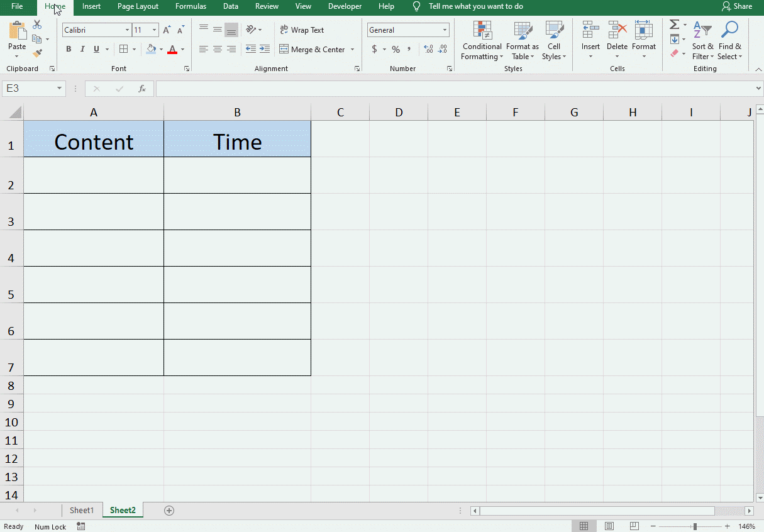Apply the Percent Style format

tap(396, 49)
